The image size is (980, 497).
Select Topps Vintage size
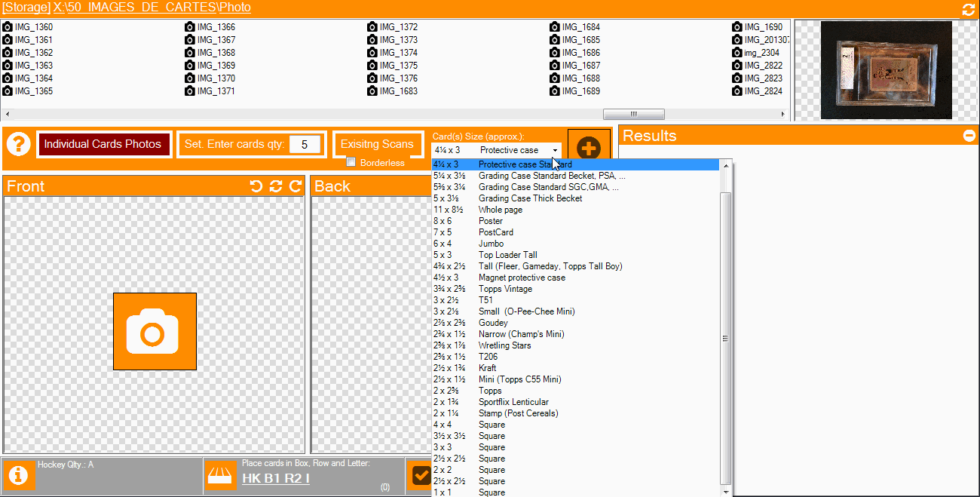(575, 289)
